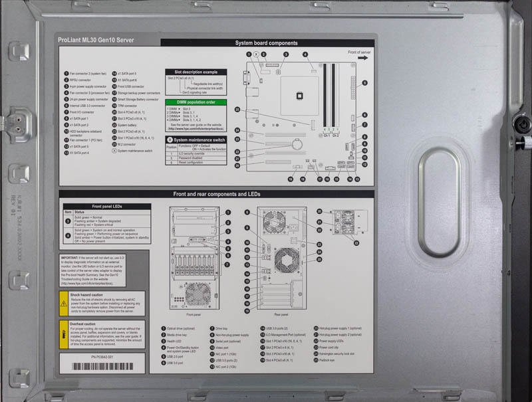This screenshot has width=532, height=402.
Task: Click the Non-hot-plug power supply legend entry
Action: point(229,335)
